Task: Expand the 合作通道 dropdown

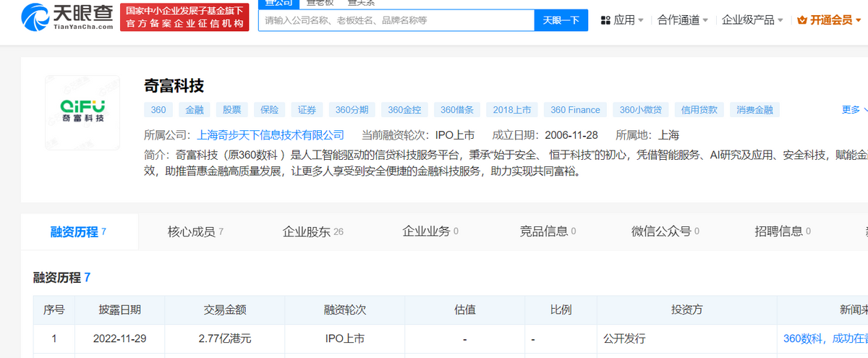Action: pos(683,20)
